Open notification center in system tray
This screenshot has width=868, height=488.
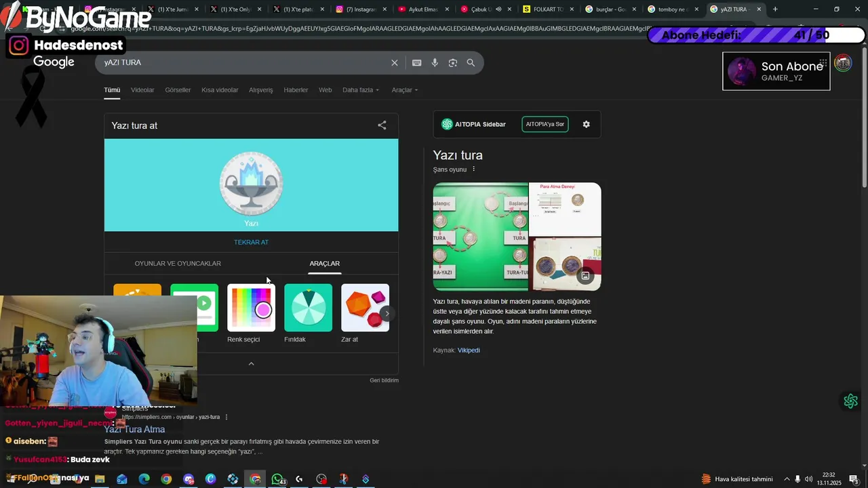point(853,479)
